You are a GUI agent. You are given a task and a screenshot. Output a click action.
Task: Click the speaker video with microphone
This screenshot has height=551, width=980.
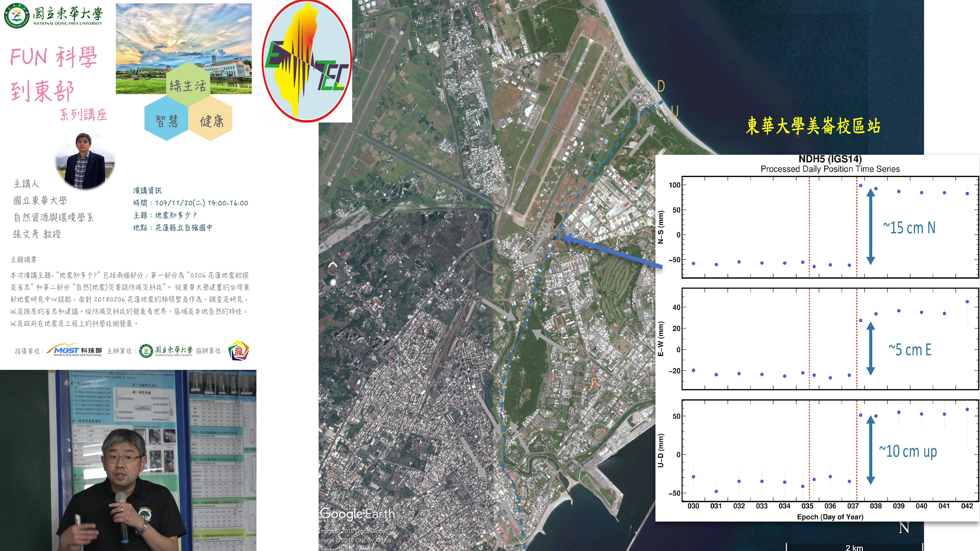click(x=128, y=460)
